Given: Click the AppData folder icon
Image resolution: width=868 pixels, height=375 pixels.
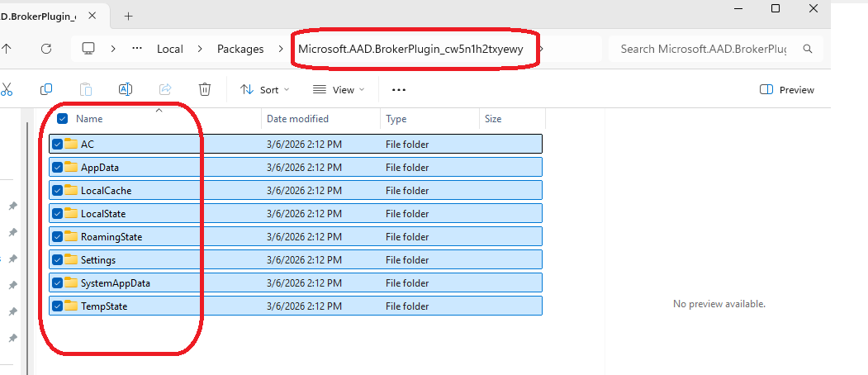Looking at the screenshot, I should click(x=71, y=167).
